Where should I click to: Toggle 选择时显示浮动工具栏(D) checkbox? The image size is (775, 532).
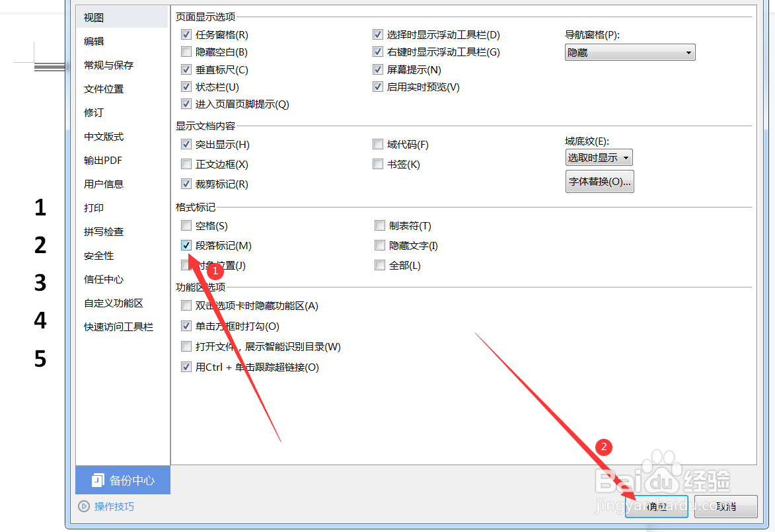(x=378, y=34)
